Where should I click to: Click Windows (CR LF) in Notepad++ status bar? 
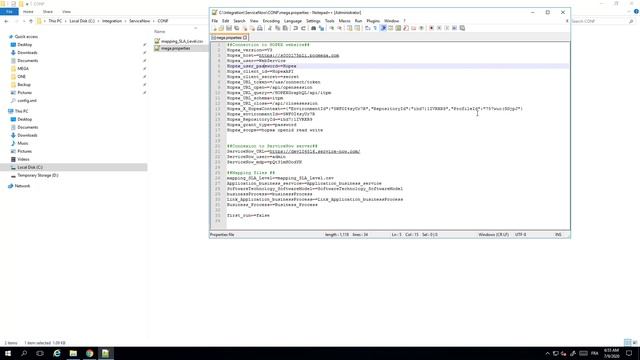pos(493,235)
